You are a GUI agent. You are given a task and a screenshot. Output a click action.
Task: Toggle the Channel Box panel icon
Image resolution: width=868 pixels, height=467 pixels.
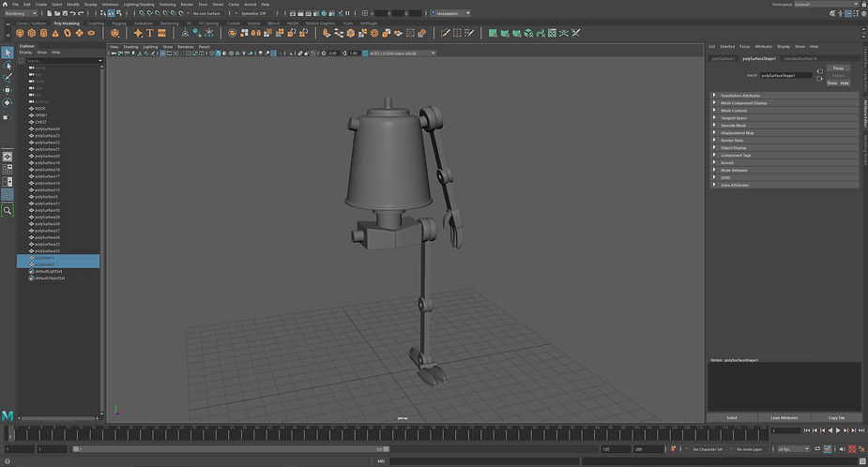click(863, 13)
